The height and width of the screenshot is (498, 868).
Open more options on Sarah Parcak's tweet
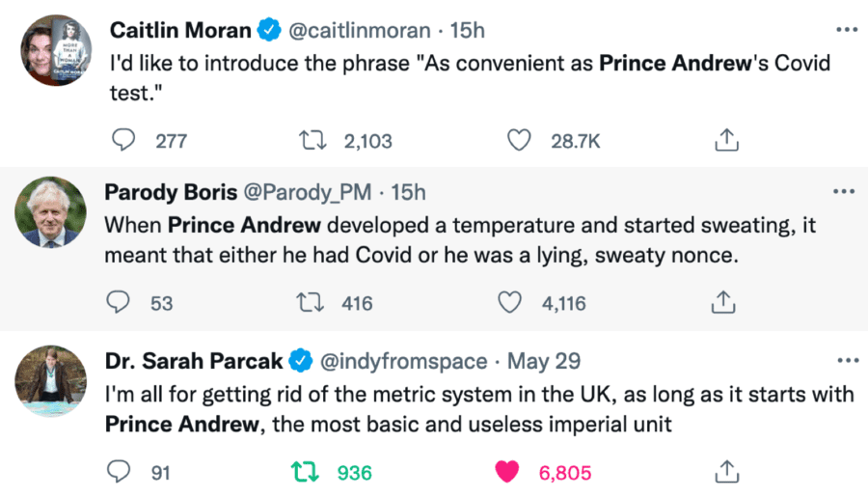[846, 360]
